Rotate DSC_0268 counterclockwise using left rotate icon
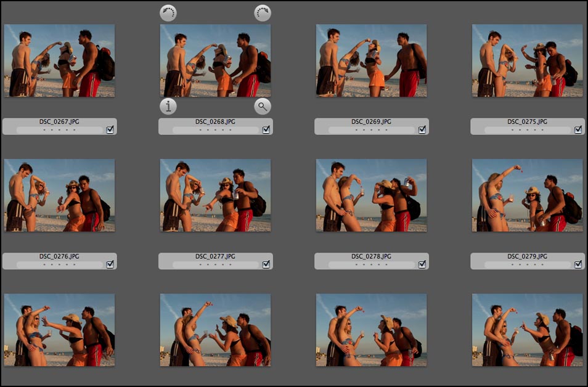The height and width of the screenshot is (387, 588). coord(168,13)
